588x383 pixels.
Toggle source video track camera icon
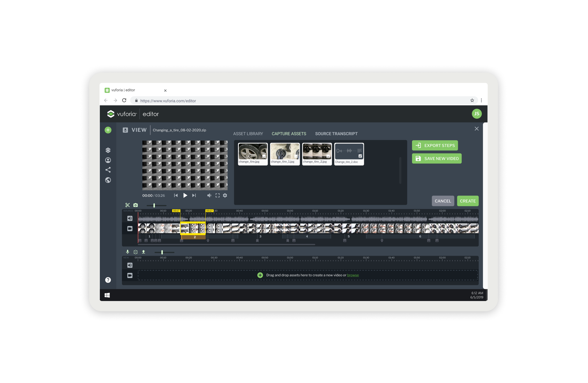[130, 229]
